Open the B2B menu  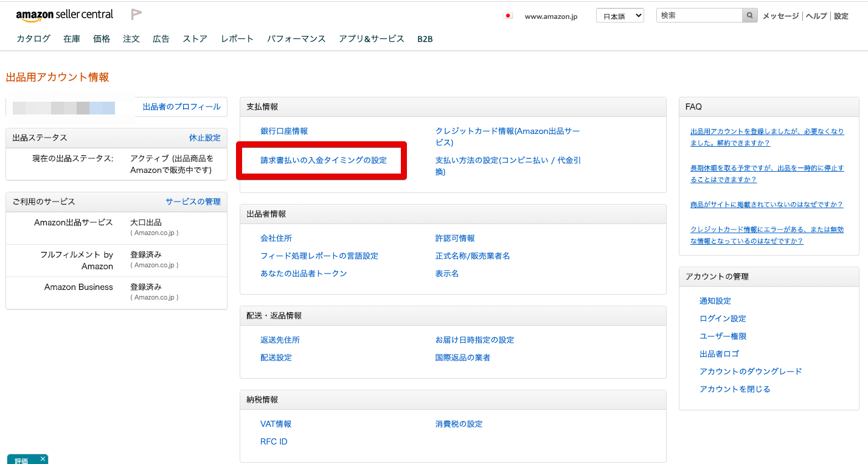click(425, 39)
